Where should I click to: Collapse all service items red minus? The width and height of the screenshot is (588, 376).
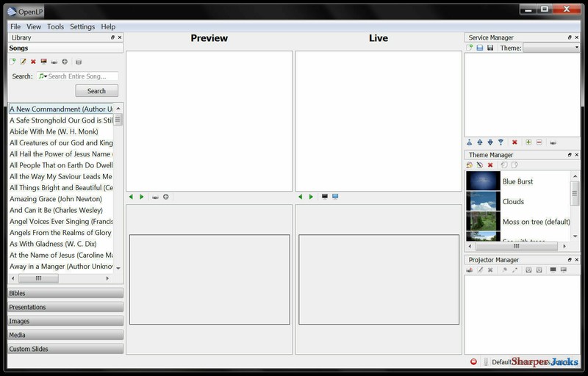pos(539,142)
